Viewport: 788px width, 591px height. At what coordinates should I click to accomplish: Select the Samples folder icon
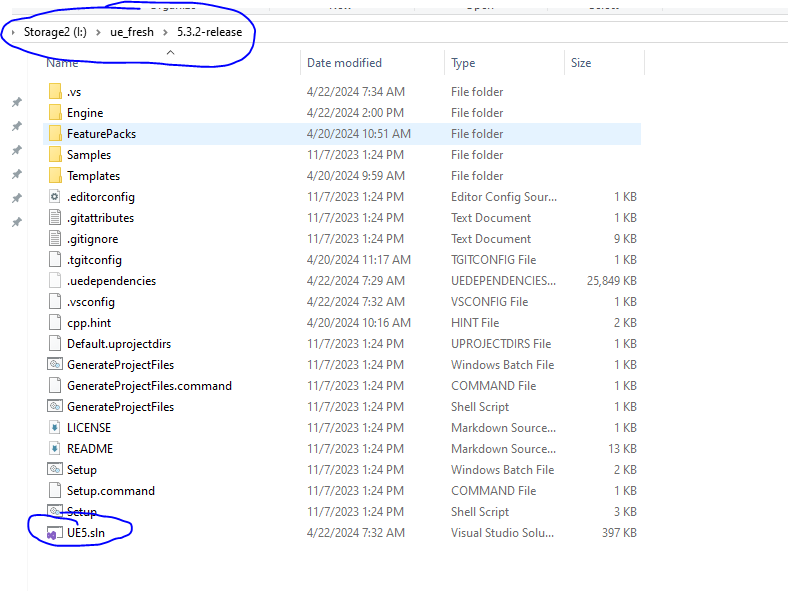[x=55, y=155]
